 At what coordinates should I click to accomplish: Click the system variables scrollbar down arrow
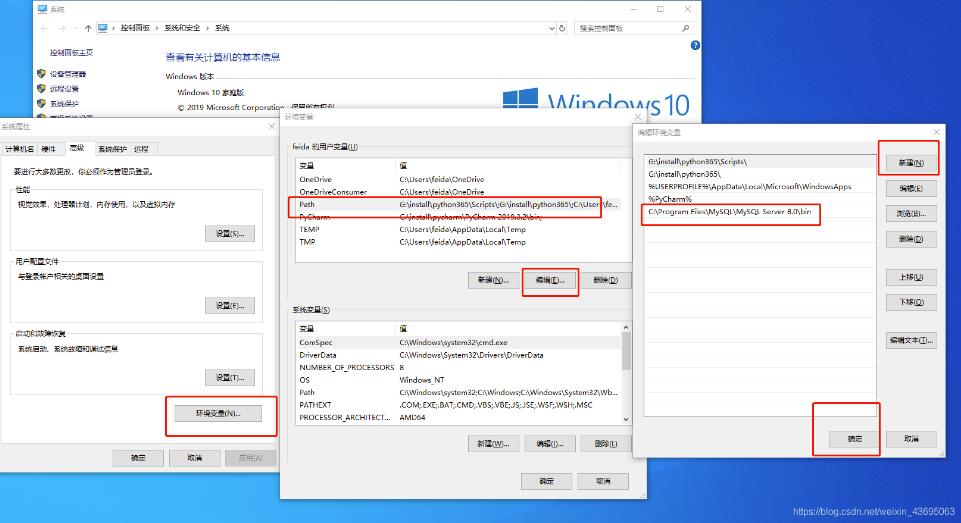(626, 419)
